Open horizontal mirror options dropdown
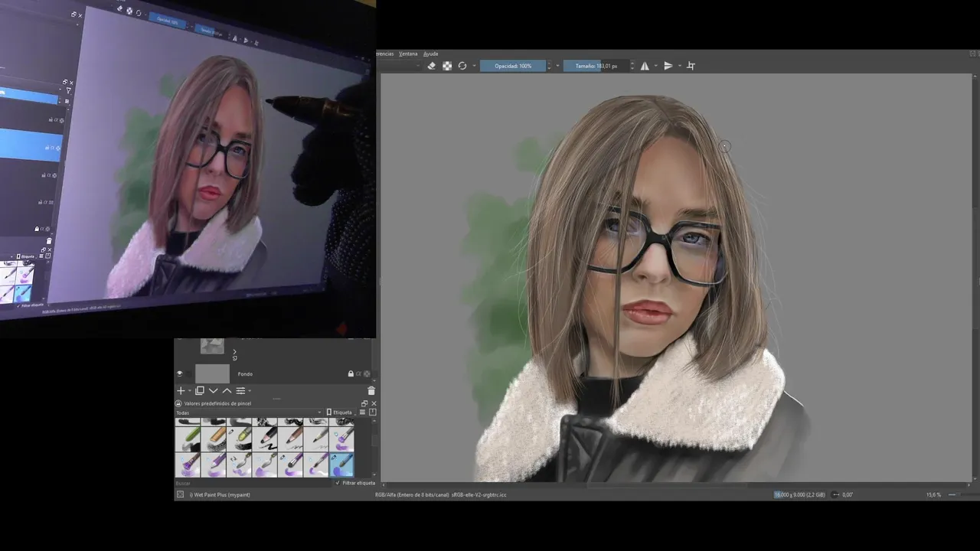 tap(655, 66)
